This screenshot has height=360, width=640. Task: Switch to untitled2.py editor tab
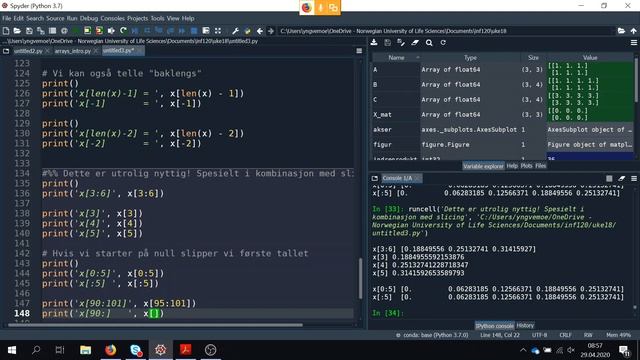click(x=28, y=51)
